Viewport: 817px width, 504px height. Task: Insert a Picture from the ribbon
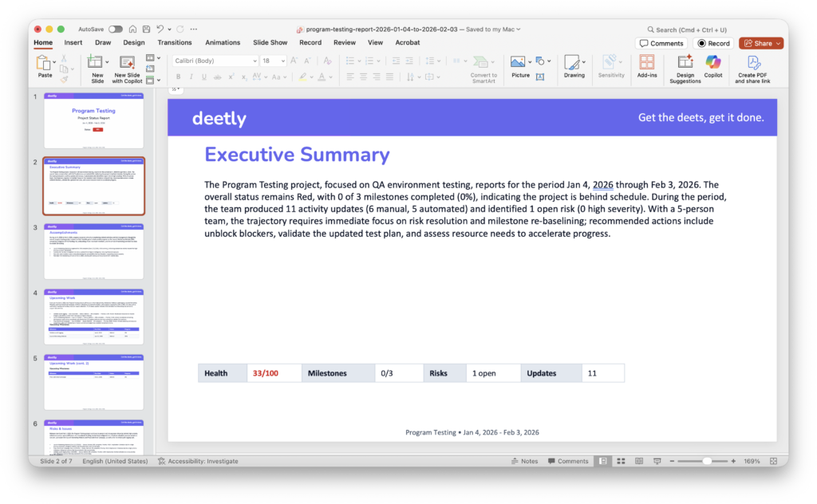[520, 67]
